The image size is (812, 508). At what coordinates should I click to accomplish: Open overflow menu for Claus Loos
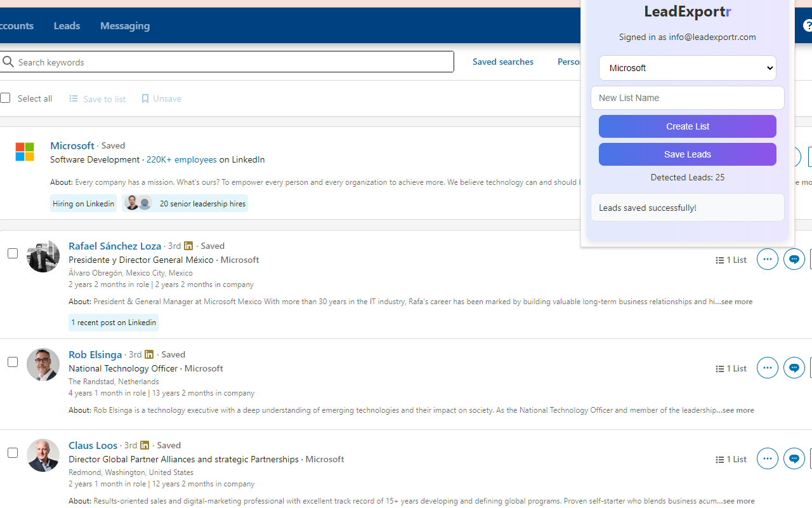click(x=768, y=458)
